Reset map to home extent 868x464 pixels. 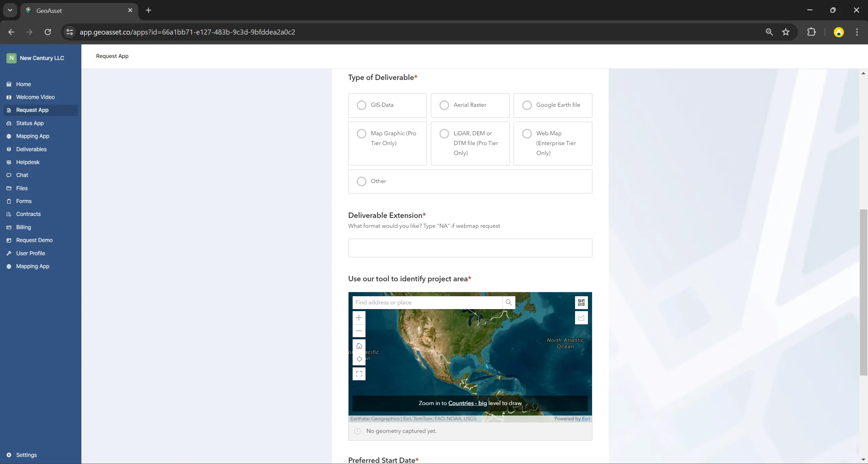tap(359, 346)
